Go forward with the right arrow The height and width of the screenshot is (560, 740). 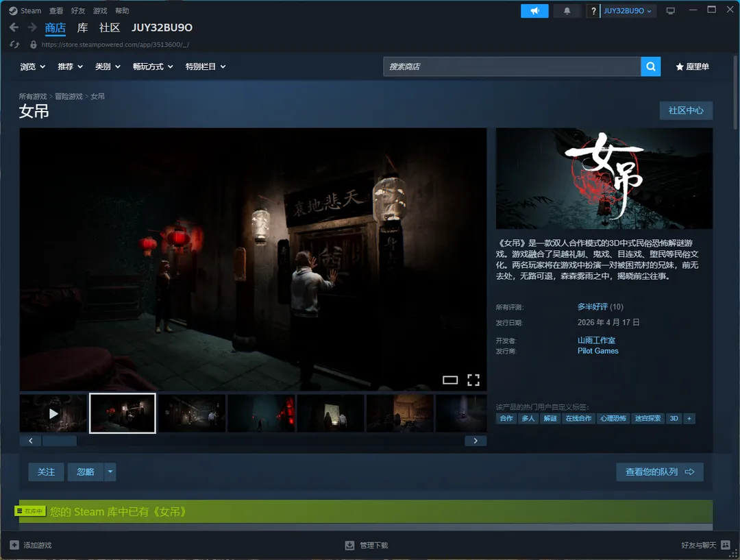click(x=32, y=27)
